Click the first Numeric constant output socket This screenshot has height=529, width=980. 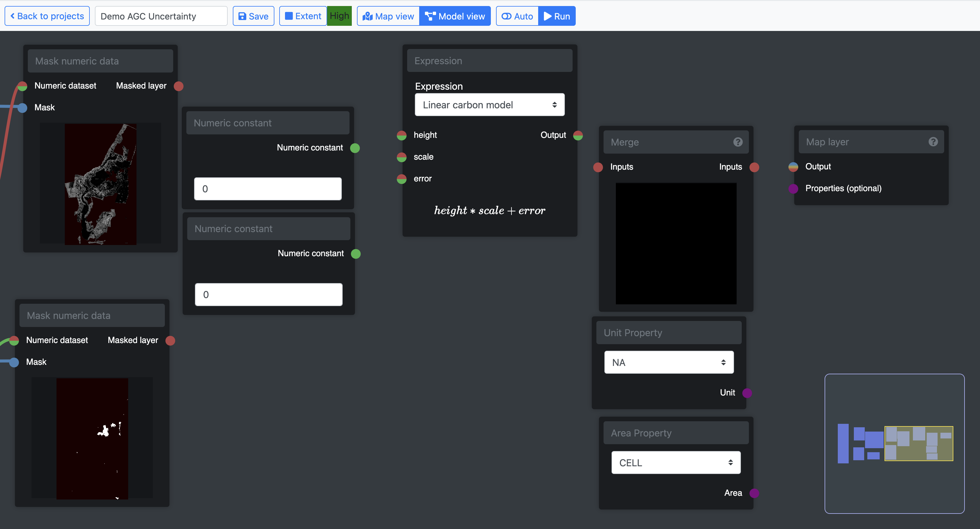[x=355, y=148]
